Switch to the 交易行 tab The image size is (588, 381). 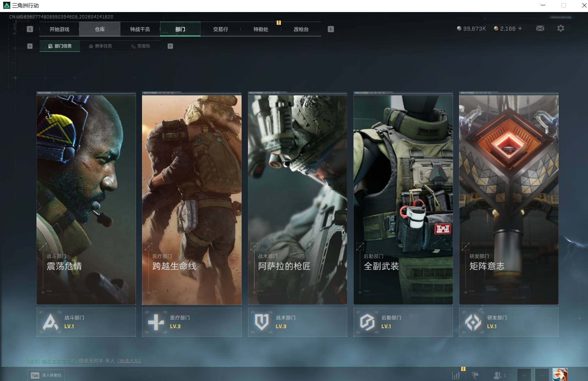coord(220,29)
